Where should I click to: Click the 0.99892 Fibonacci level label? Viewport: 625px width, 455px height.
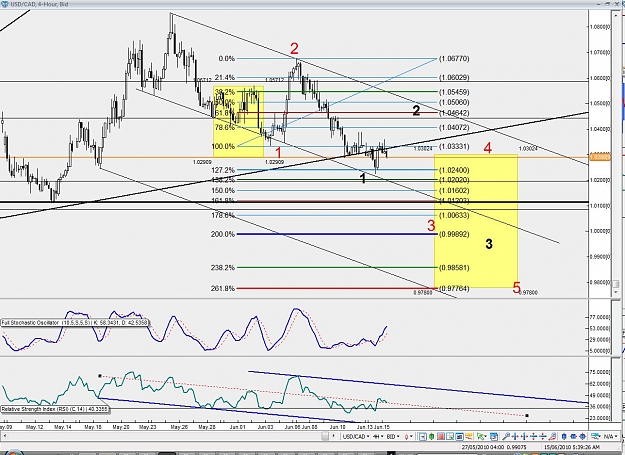pyautogui.click(x=454, y=234)
